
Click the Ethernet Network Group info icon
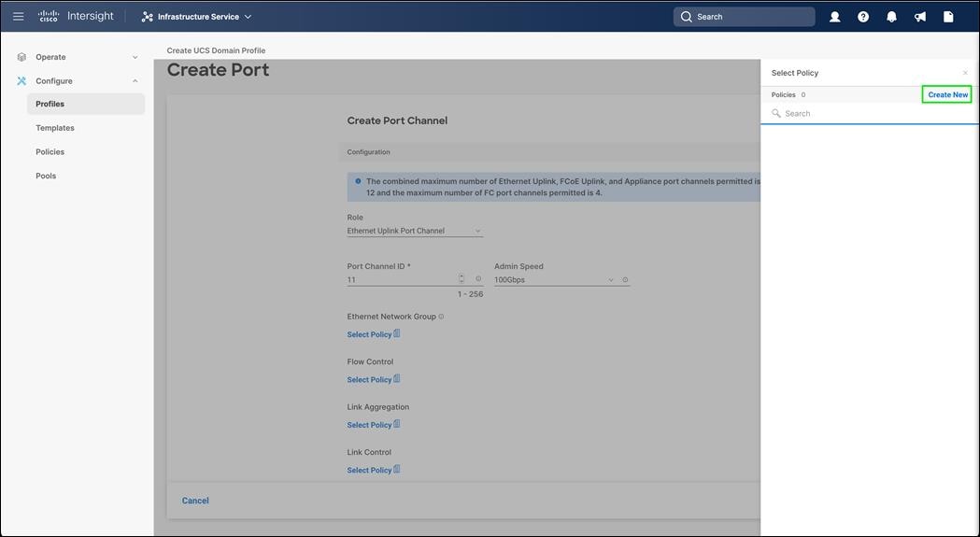441,317
